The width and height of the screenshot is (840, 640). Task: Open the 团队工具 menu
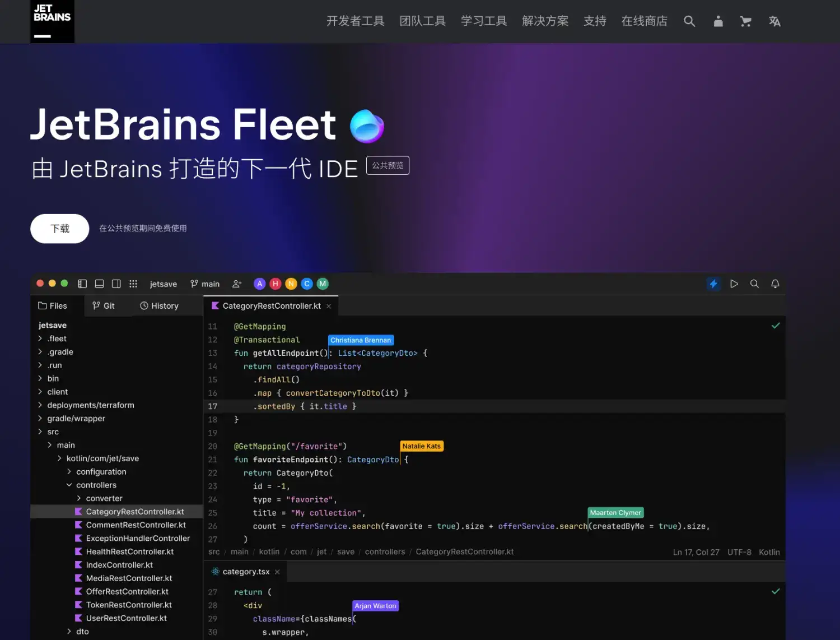tap(423, 21)
